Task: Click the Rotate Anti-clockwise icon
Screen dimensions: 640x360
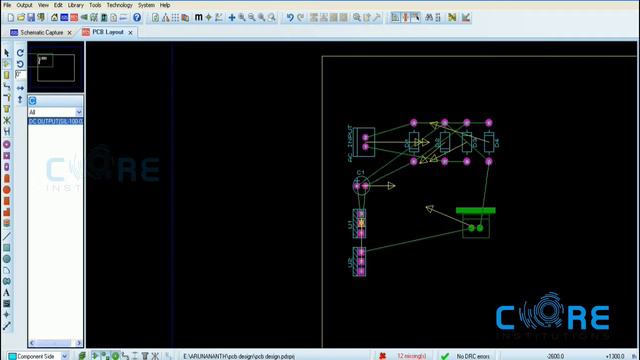Action: [x=20, y=64]
